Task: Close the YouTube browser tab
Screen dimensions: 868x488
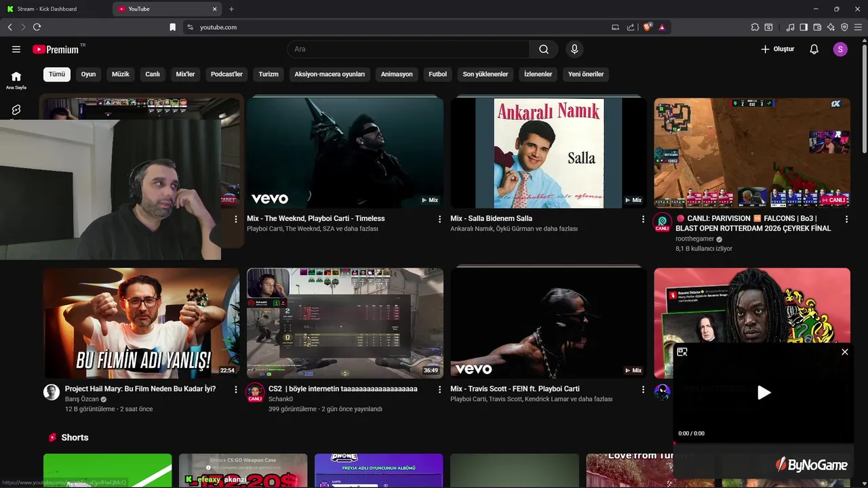Action: [x=215, y=9]
